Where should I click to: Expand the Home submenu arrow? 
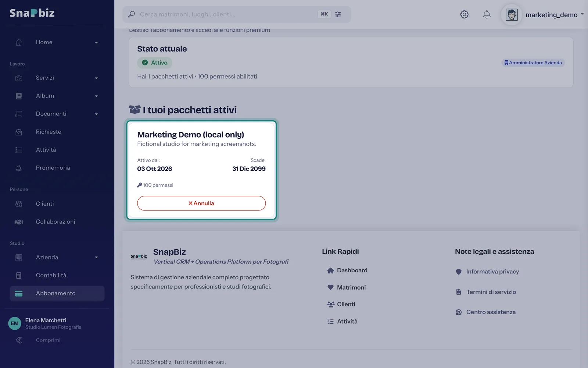[96, 43]
